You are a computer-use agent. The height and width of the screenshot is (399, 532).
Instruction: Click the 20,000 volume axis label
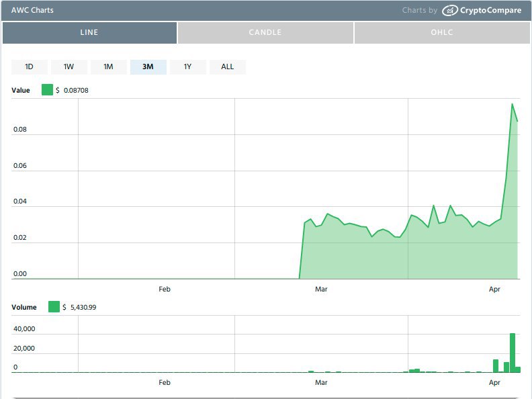[x=24, y=349]
